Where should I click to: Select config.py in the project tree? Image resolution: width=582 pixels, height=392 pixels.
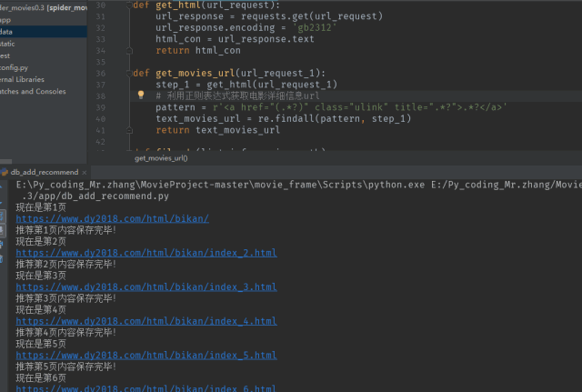(x=15, y=67)
